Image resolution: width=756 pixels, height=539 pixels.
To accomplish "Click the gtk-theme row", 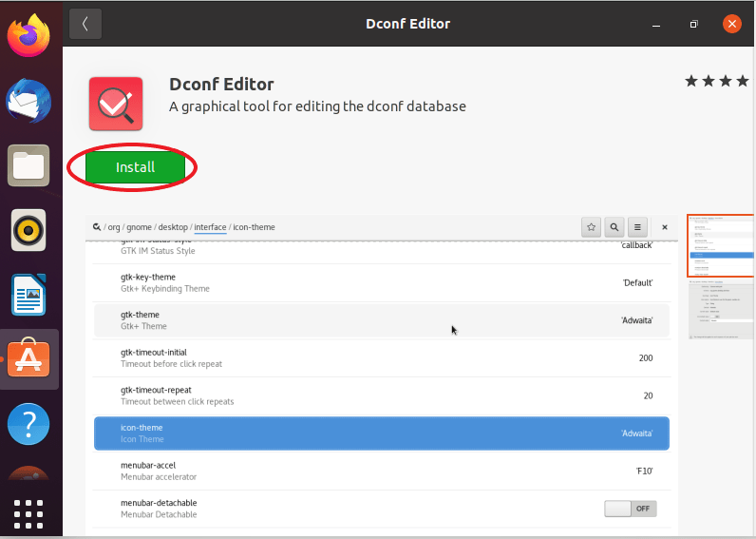I will 382,320.
